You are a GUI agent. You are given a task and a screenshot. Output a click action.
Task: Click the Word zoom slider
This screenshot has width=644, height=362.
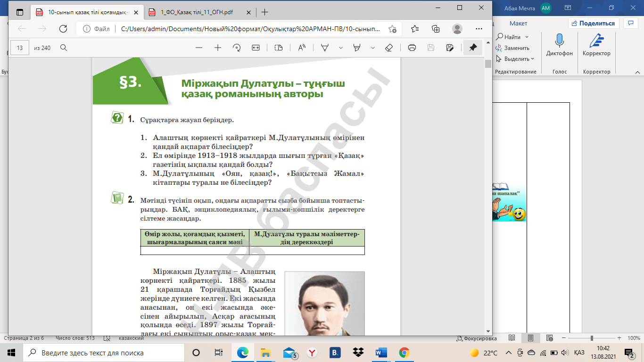592,338
